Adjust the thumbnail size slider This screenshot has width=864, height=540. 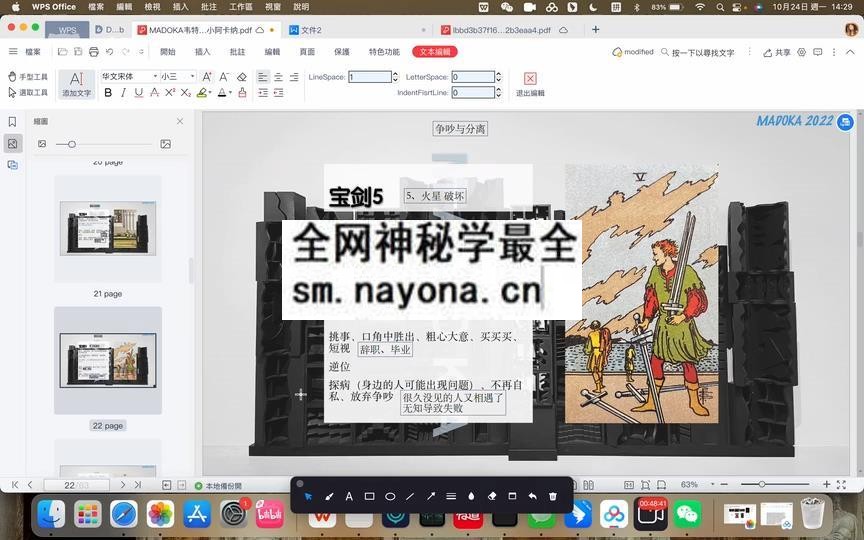(72, 144)
